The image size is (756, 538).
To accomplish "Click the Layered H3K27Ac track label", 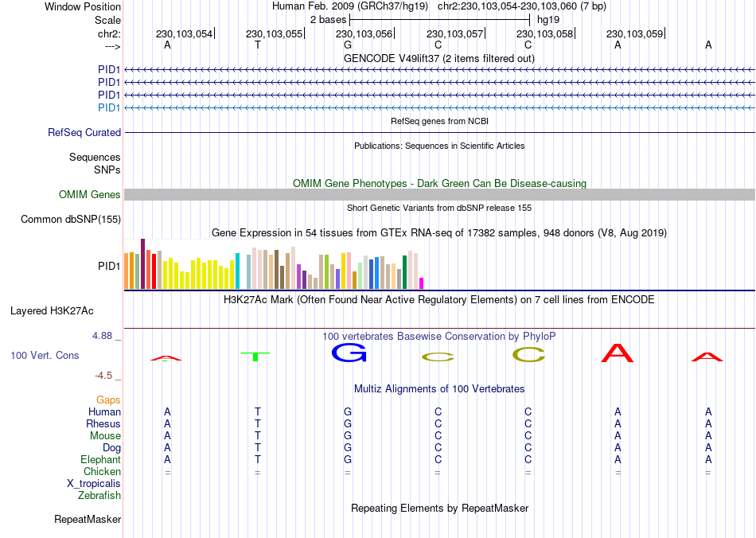I will [52, 311].
